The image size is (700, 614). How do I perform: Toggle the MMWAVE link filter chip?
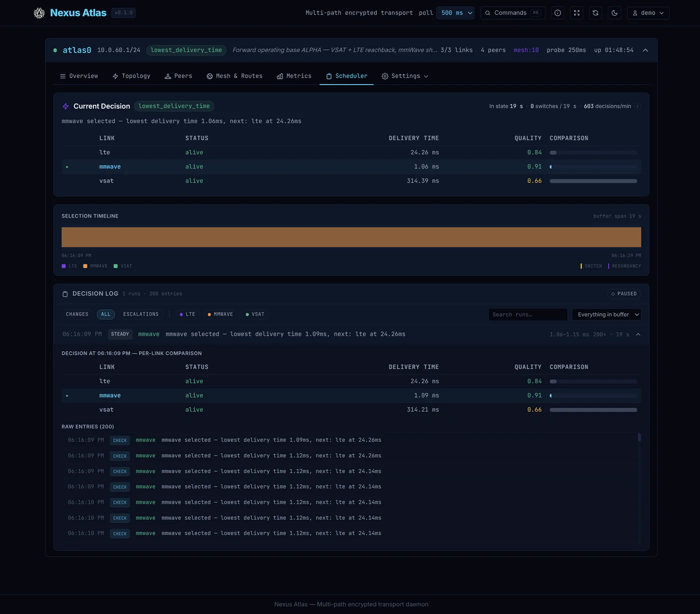(x=220, y=314)
